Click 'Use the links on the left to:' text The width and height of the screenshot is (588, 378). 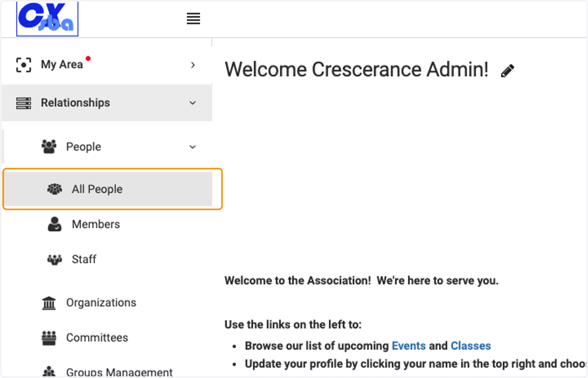point(293,325)
